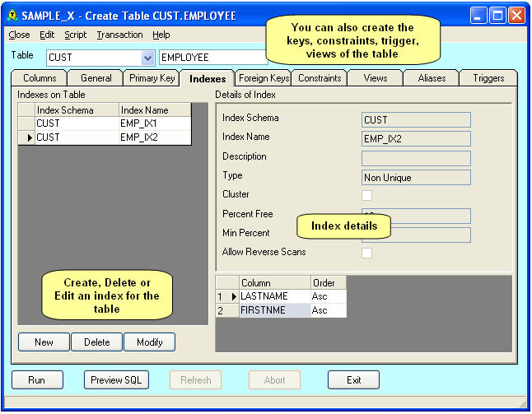This screenshot has width=532, height=414.
Task: Click row selector arrow for EMP_IX2
Action: tap(26, 137)
